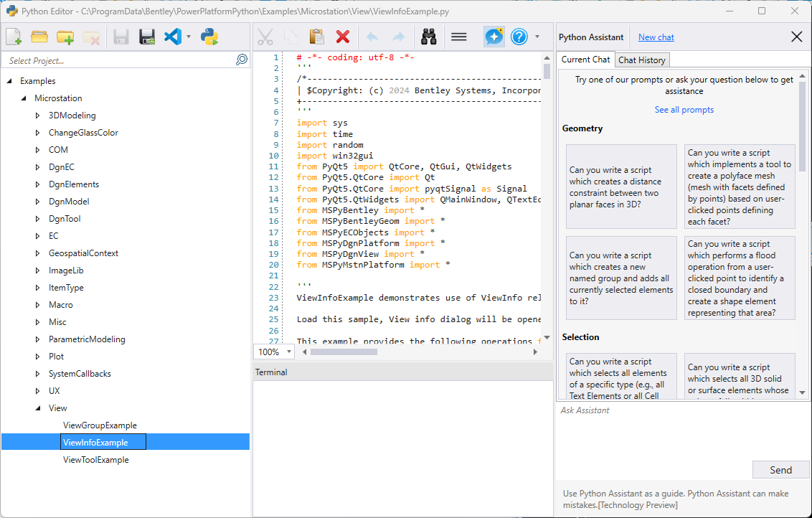The image size is (812, 518).
Task: Maximize the Python Editor window
Action: pos(762,11)
